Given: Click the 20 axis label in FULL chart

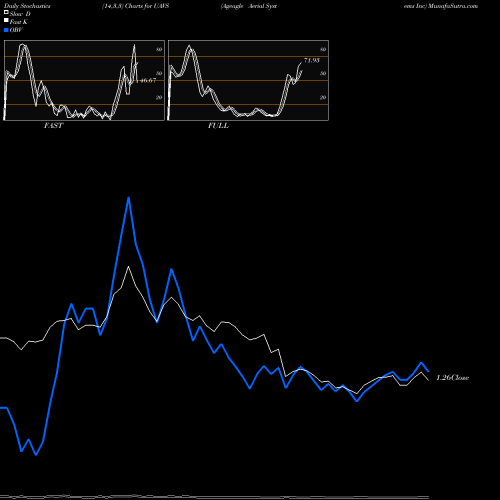Looking at the screenshot, I should pos(323,97).
